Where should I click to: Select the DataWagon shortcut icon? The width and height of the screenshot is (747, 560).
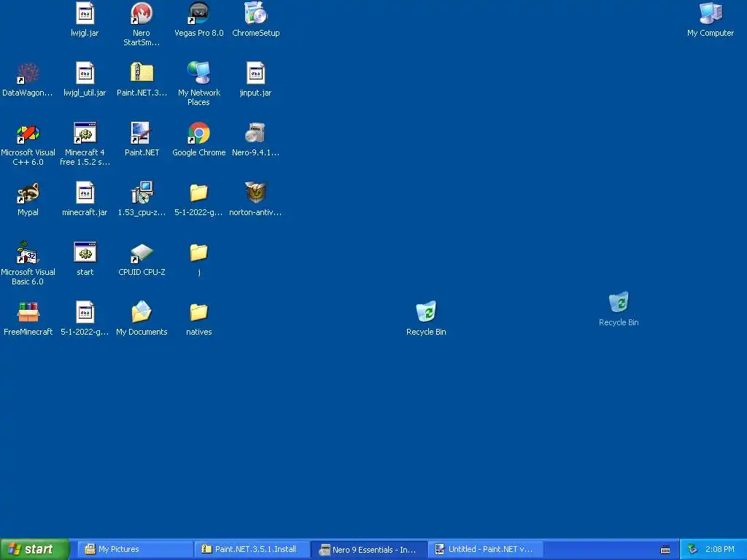(28, 74)
